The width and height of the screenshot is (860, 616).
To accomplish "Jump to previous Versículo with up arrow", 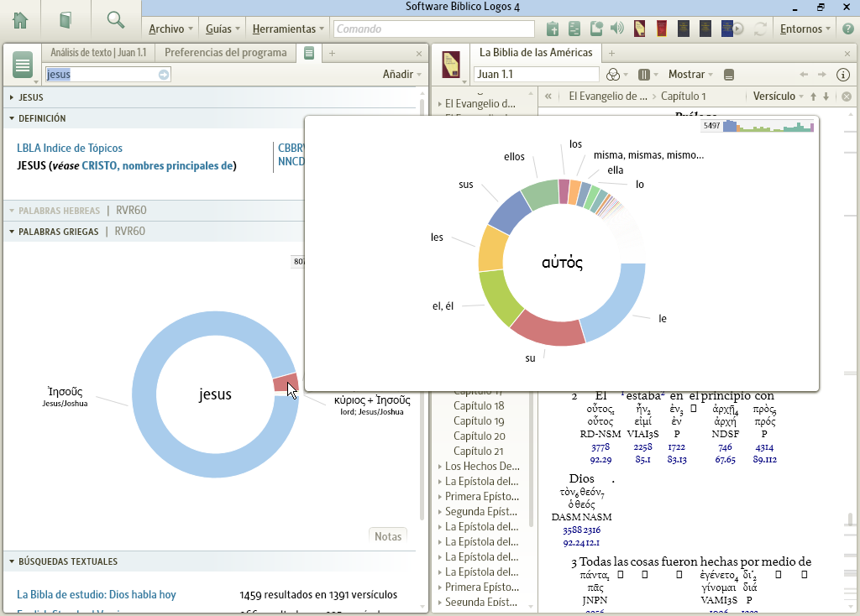I will (813, 97).
